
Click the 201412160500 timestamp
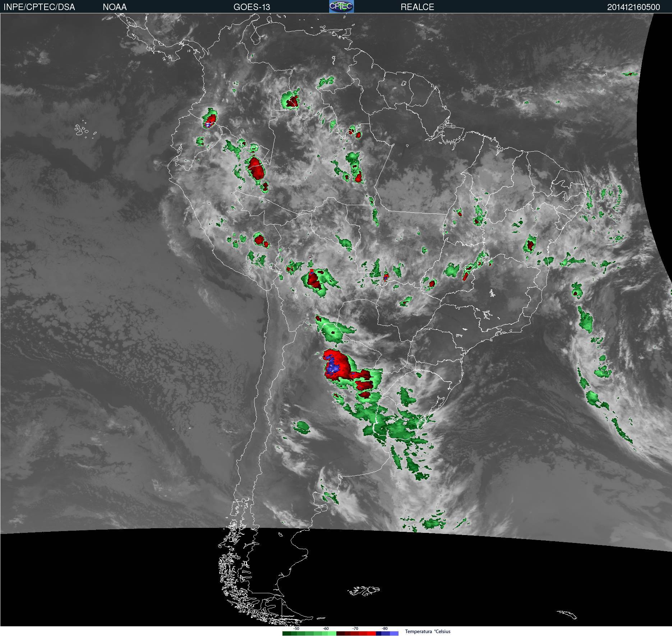634,7
